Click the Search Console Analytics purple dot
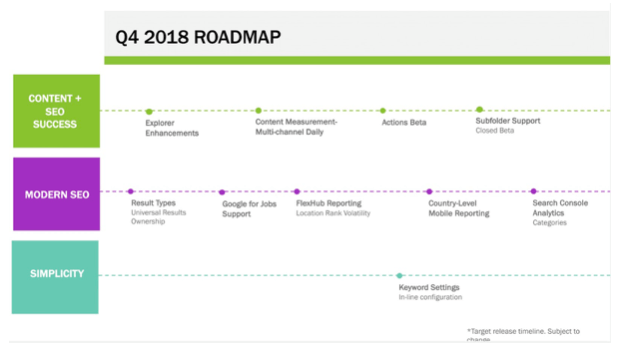 [x=533, y=191]
